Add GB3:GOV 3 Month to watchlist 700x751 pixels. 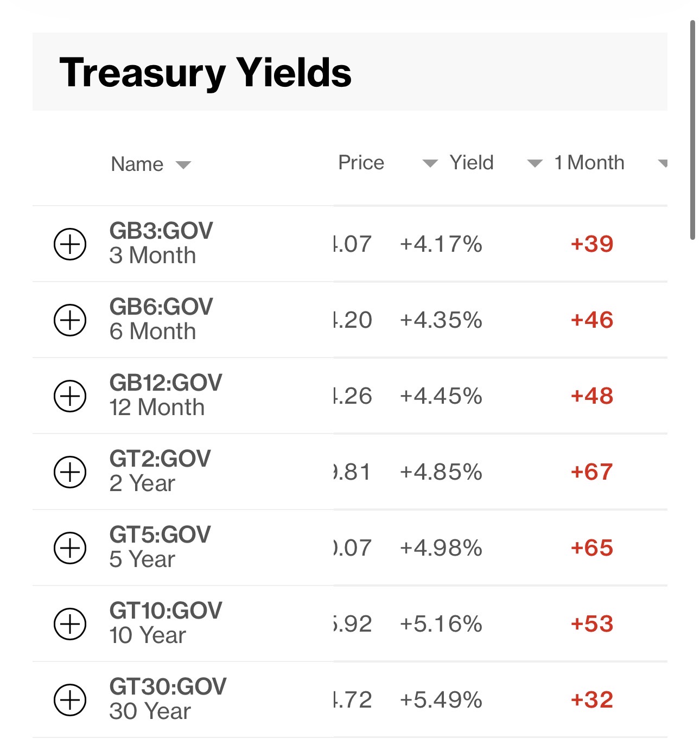(x=70, y=244)
